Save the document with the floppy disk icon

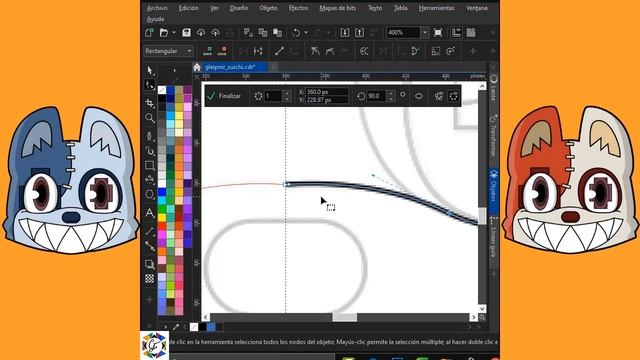tap(186, 33)
